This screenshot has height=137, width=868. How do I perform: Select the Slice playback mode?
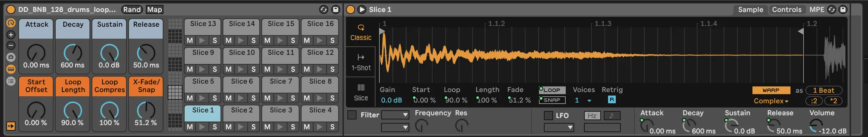click(x=361, y=92)
